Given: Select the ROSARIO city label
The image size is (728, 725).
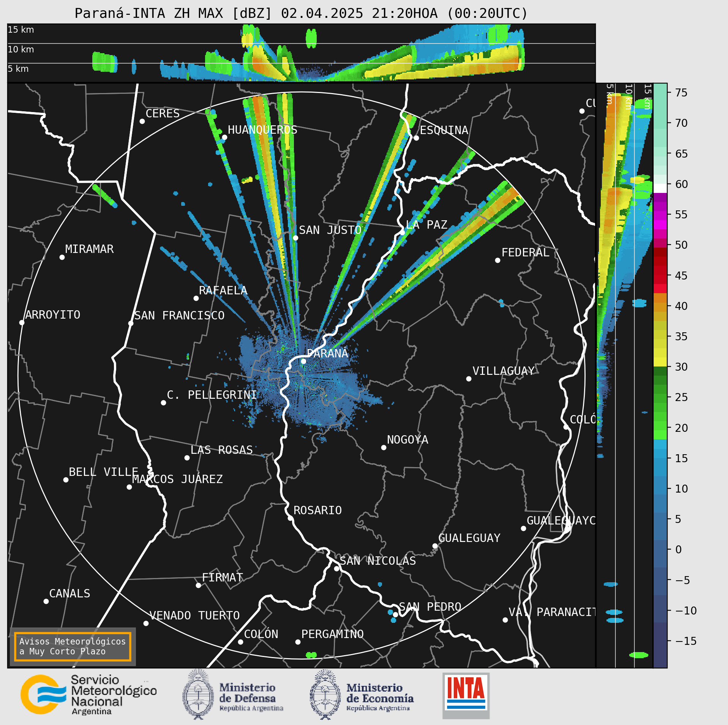Looking at the screenshot, I should pyautogui.click(x=317, y=510).
